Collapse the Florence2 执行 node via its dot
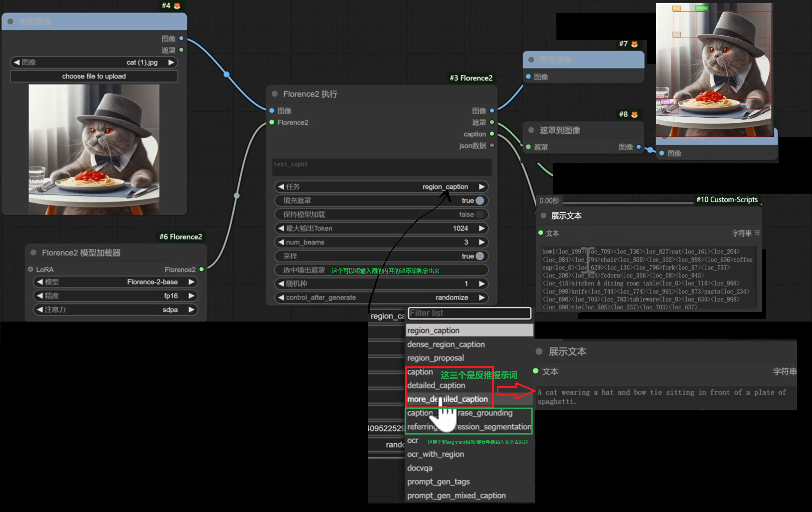This screenshot has width=812, height=512. click(x=274, y=94)
